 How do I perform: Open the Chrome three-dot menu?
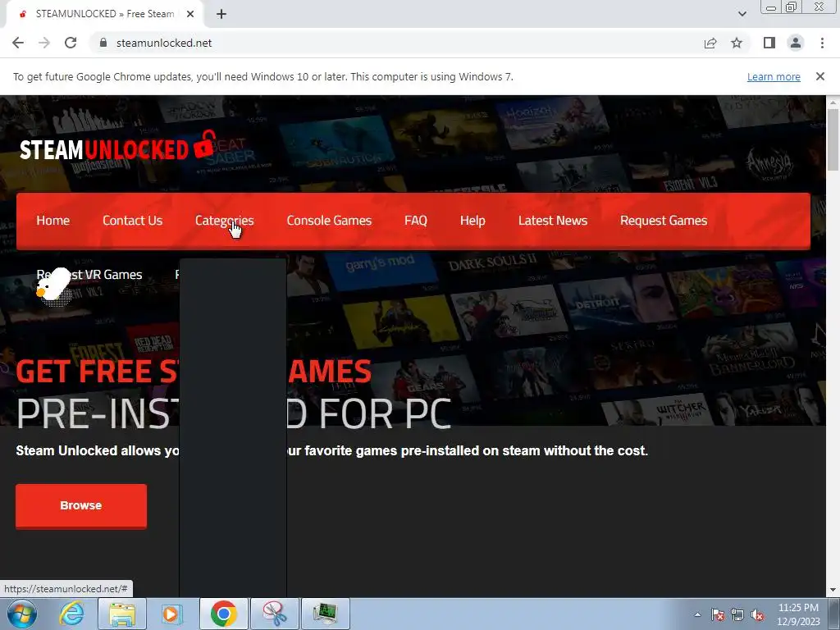tap(822, 43)
